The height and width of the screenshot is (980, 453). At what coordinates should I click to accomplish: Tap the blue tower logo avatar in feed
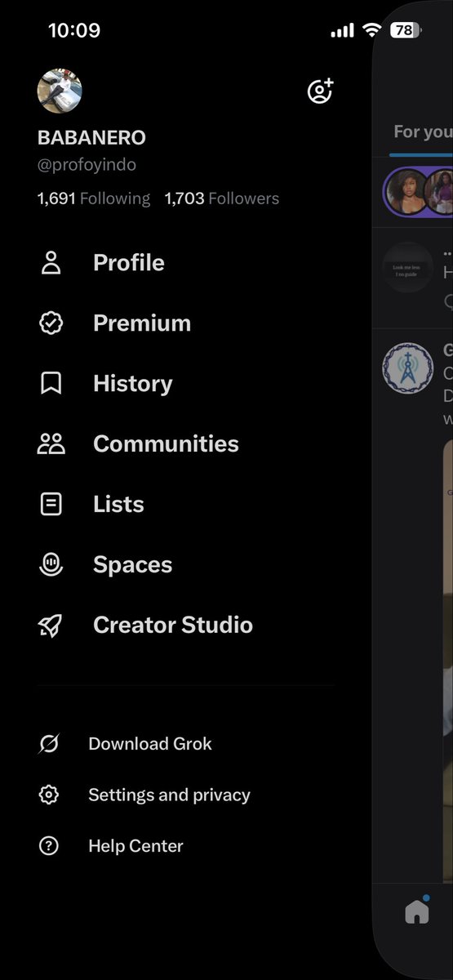point(407,368)
